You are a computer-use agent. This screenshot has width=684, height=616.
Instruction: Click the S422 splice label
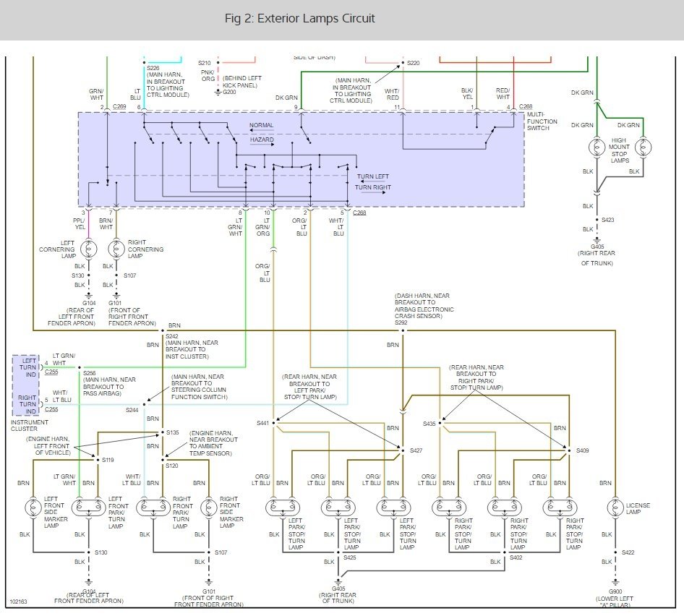click(x=628, y=552)
